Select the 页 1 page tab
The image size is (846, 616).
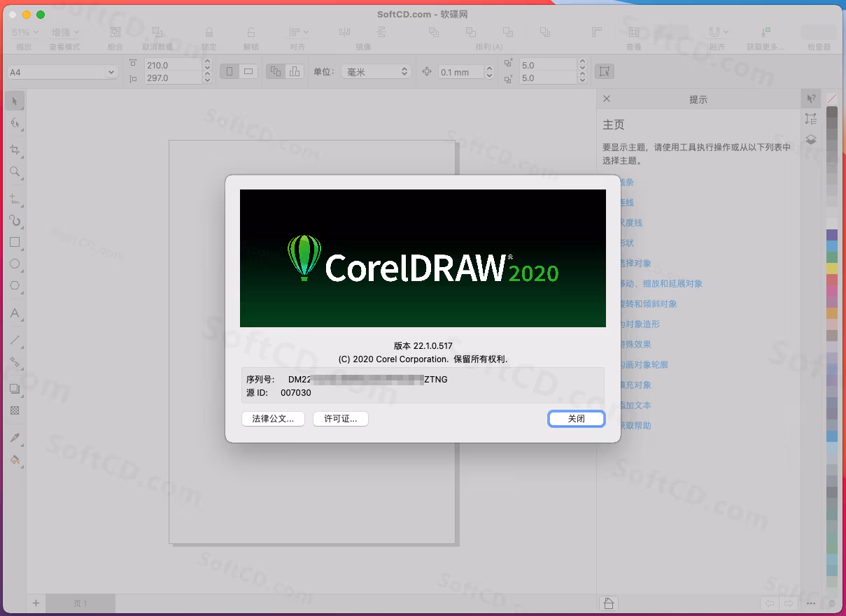point(81,603)
